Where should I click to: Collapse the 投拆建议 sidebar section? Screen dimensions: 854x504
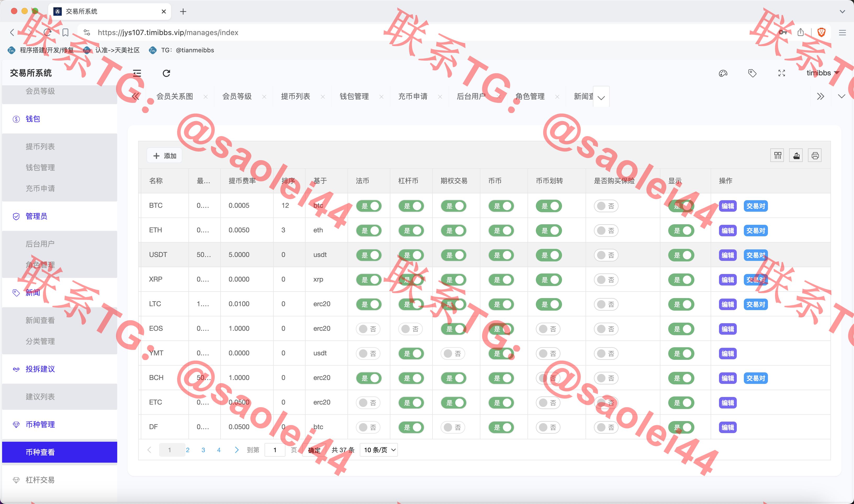tap(59, 369)
